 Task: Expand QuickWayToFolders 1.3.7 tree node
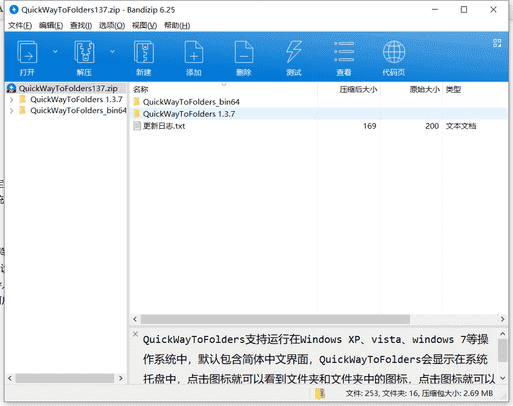pos(11,100)
